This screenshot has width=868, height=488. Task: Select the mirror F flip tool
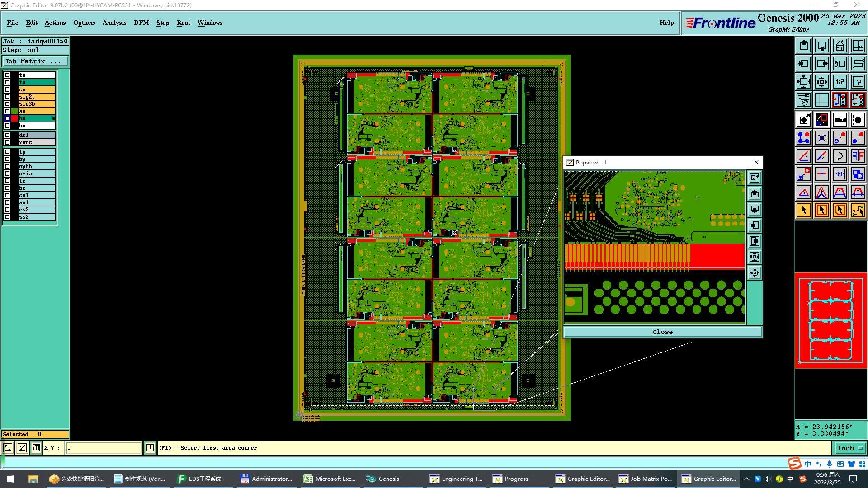[858, 156]
